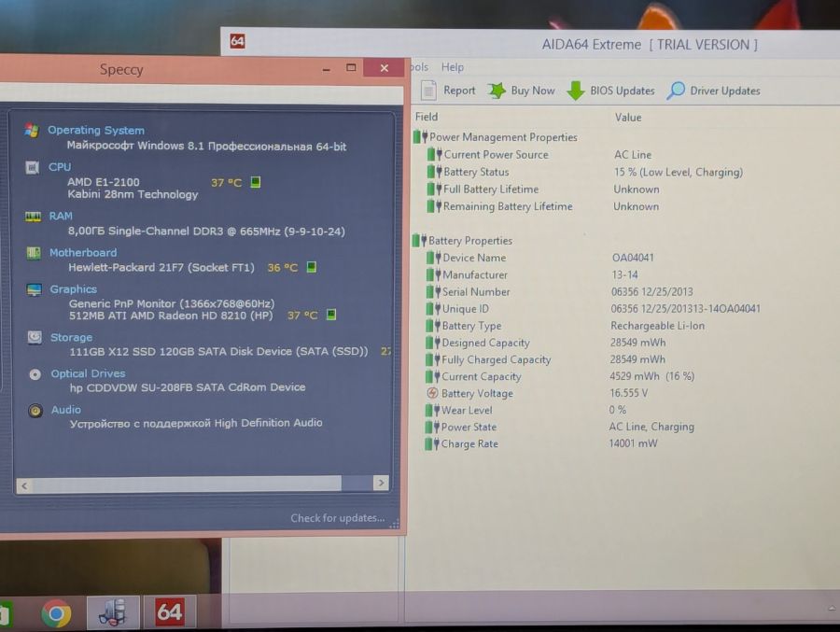Open the Graphics section link in Speccy
840x632 pixels.
[x=74, y=289]
